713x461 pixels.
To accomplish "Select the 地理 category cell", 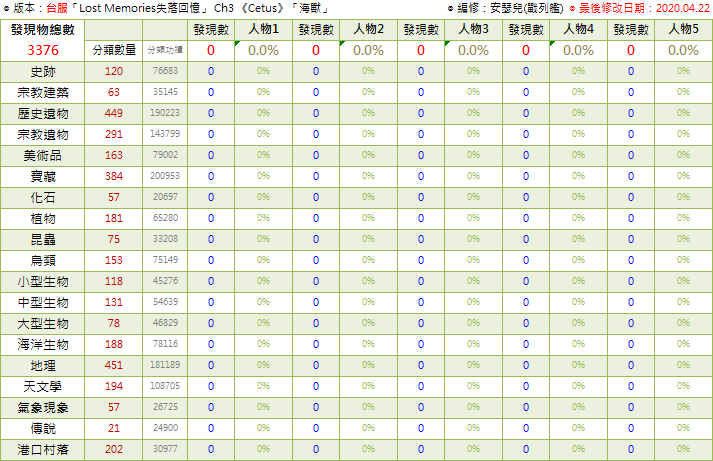I will (43, 366).
